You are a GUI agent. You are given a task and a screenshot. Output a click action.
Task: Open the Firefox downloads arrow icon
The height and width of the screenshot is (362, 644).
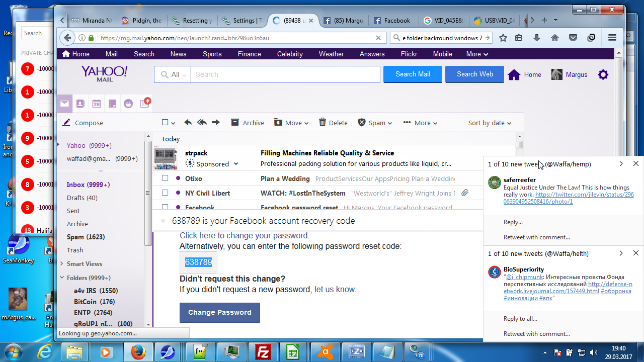[537, 38]
